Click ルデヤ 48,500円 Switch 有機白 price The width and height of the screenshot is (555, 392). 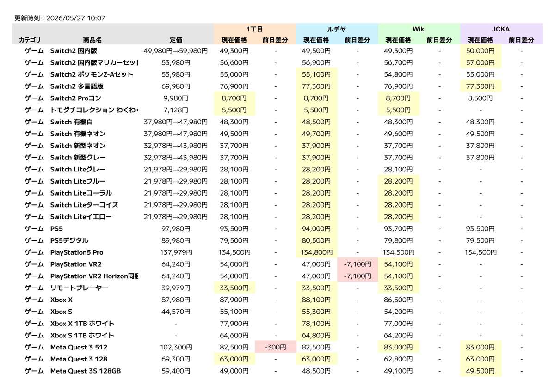click(x=316, y=122)
